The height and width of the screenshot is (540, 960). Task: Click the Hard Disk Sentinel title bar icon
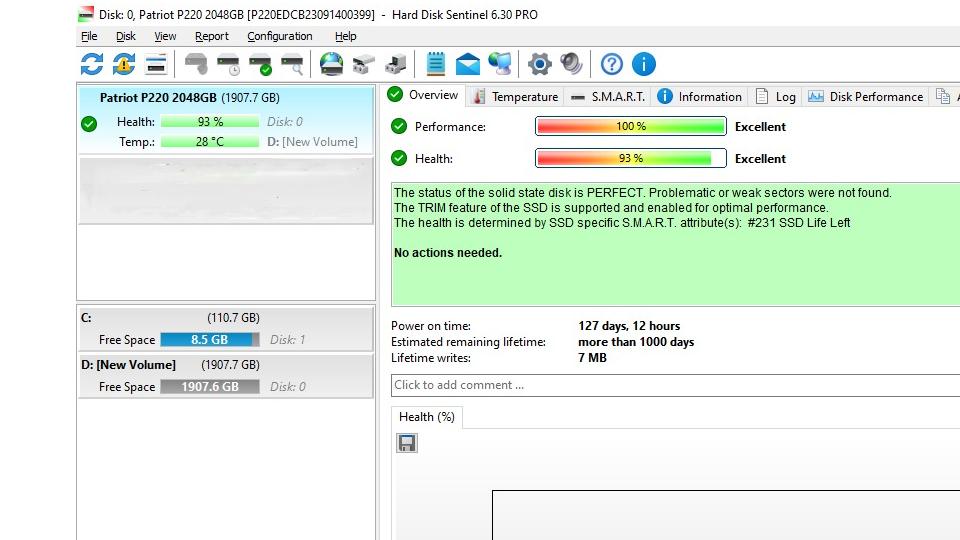point(86,14)
